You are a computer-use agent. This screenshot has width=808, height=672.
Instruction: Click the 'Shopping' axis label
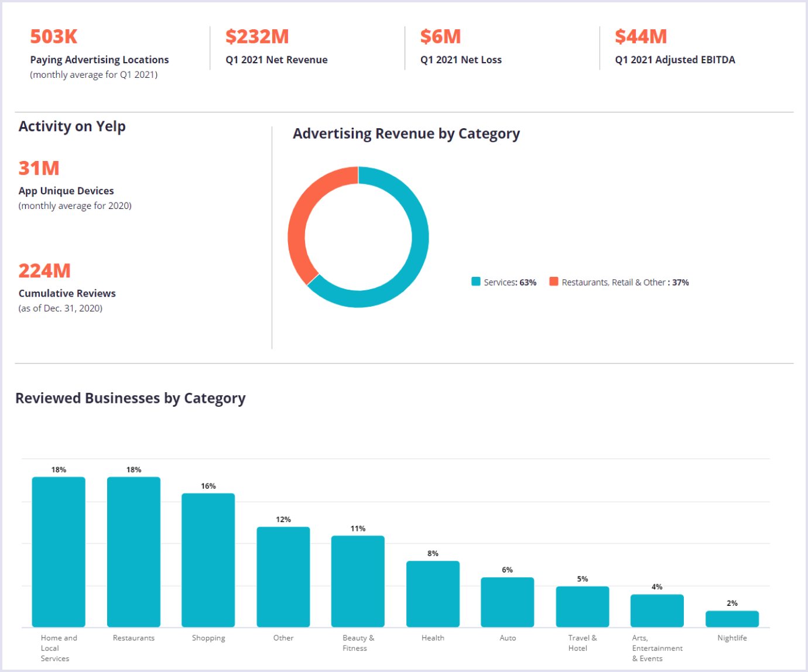(208, 638)
